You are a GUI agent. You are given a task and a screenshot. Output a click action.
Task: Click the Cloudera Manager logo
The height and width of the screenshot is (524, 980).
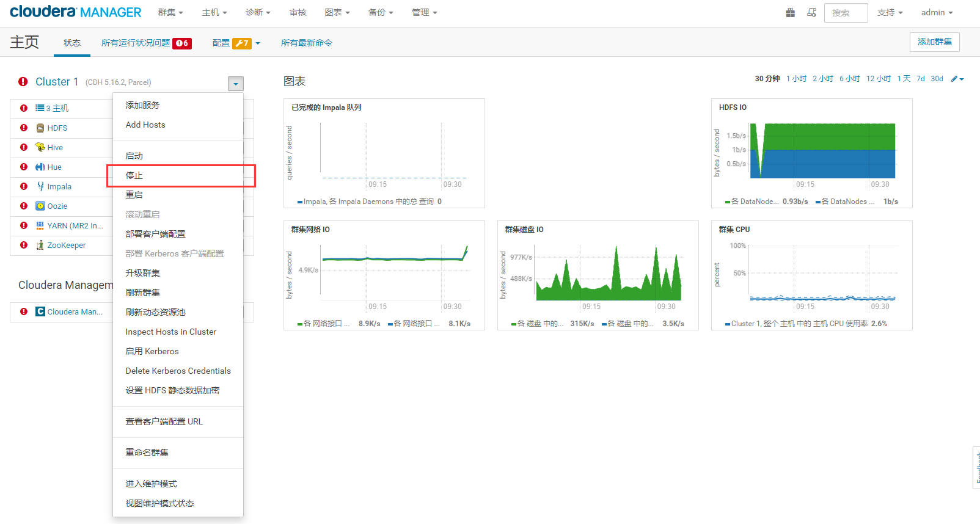76,12
